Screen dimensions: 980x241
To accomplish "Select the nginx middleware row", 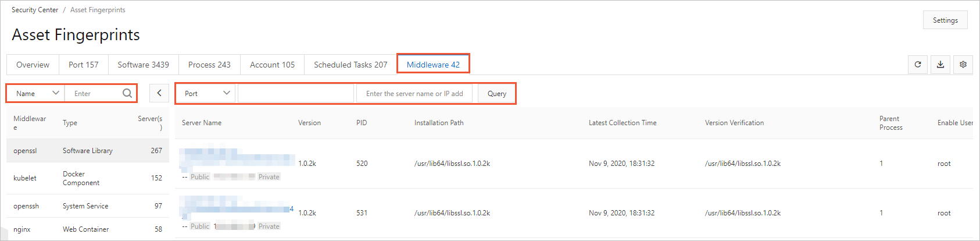I will pyautogui.click(x=88, y=229).
